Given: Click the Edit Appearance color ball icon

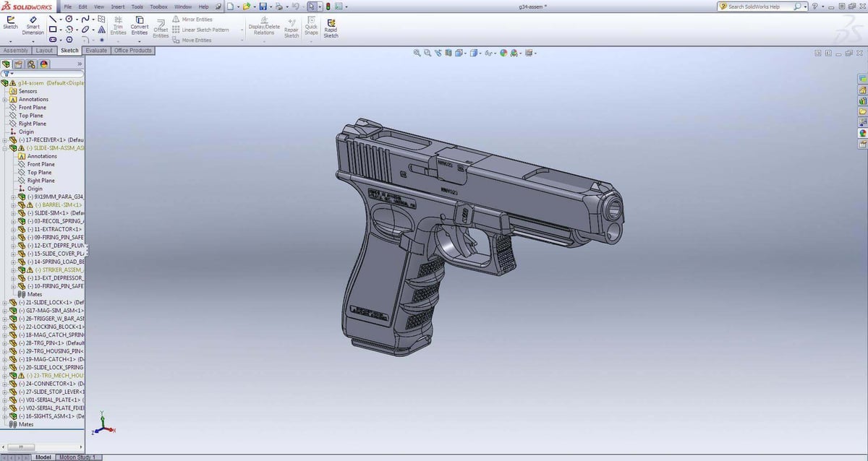Looking at the screenshot, I should pos(503,53).
